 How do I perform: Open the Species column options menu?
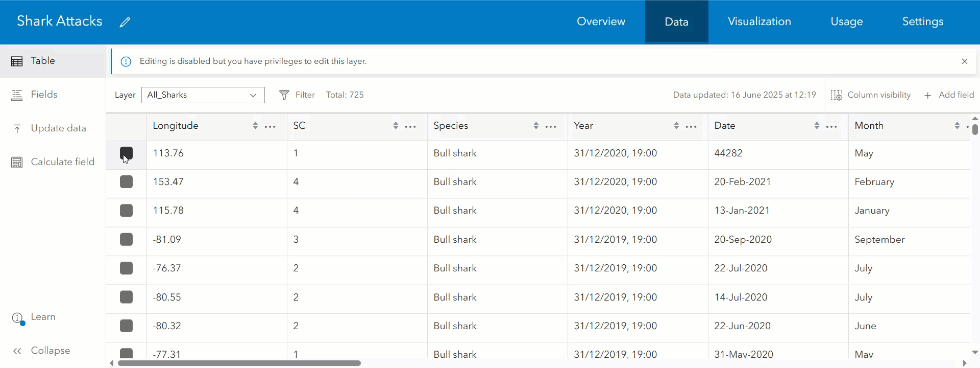pos(551,126)
